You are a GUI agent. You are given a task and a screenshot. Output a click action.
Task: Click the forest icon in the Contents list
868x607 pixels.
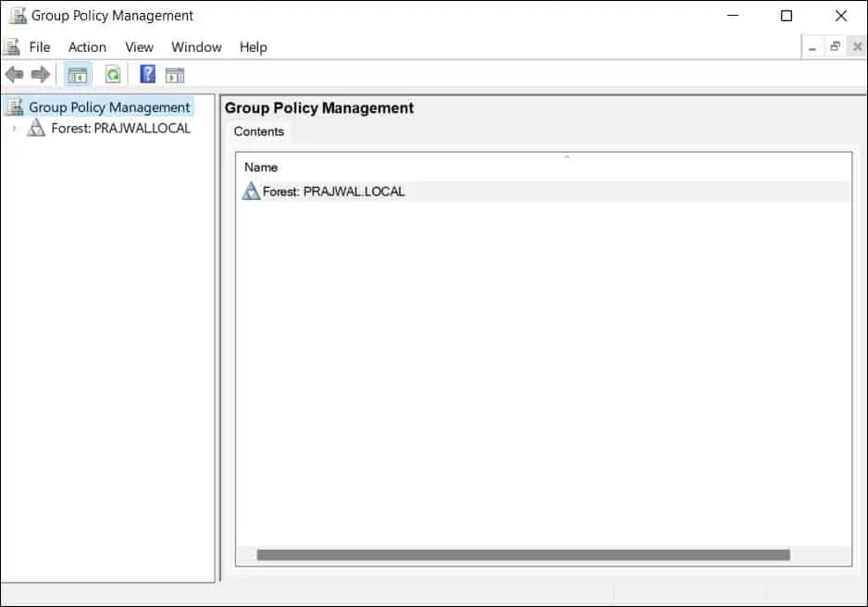[x=252, y=191]
